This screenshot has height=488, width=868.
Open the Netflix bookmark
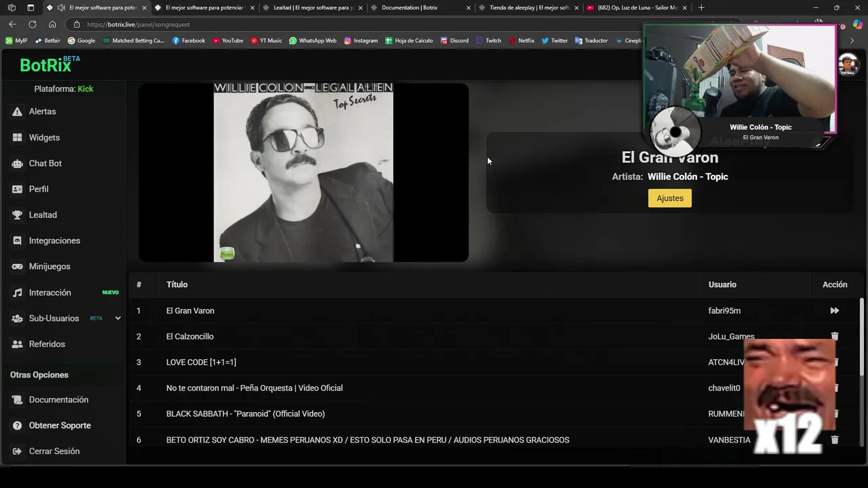[521, 41]
